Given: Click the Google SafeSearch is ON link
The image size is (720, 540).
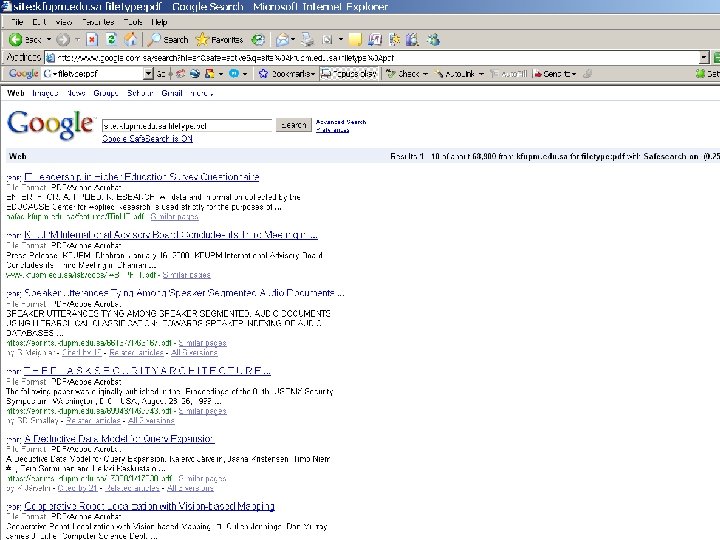Looking at the screenshot, I should point(147,139).
